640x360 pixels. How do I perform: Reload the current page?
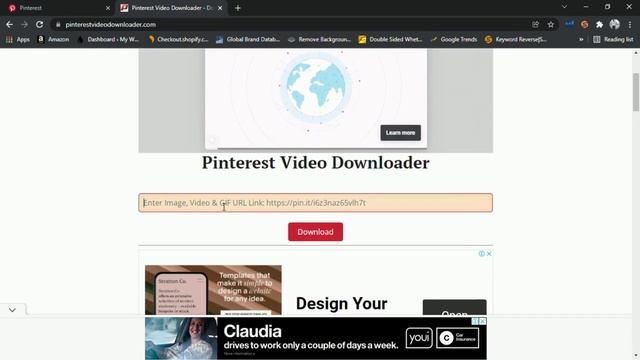(x=40, y=24)
